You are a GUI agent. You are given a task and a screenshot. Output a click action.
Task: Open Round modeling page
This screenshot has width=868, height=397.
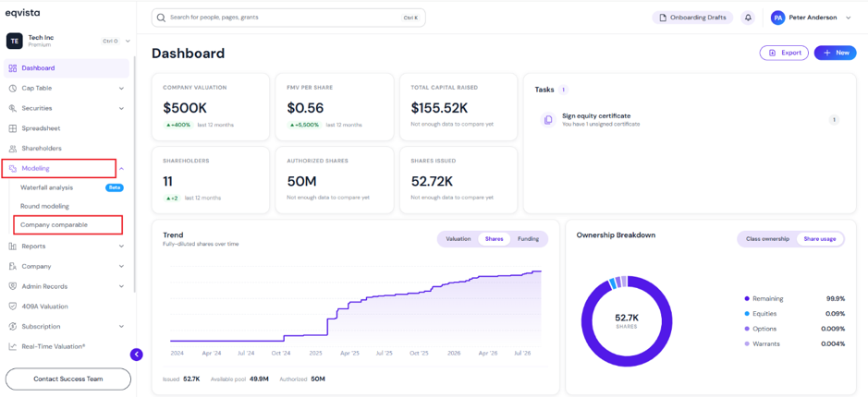[45, 206]
